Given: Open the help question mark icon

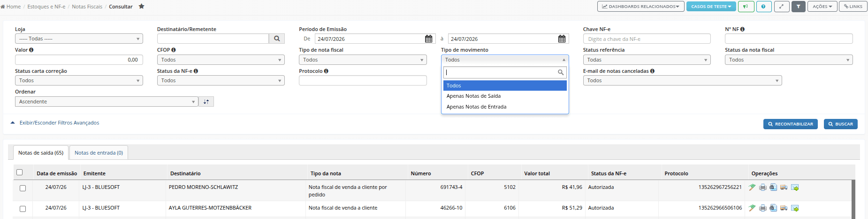Looking at the screenshot, I should [x=764, y=7].
